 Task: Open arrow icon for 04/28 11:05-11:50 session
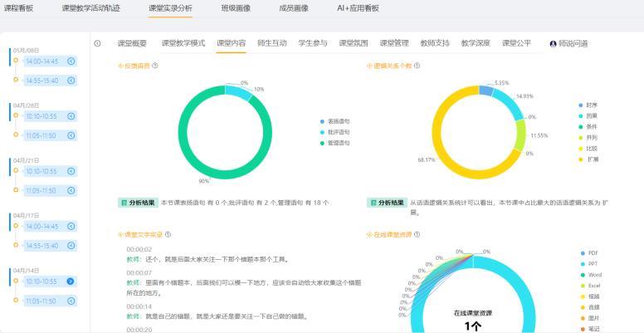(x=71, y=135)
